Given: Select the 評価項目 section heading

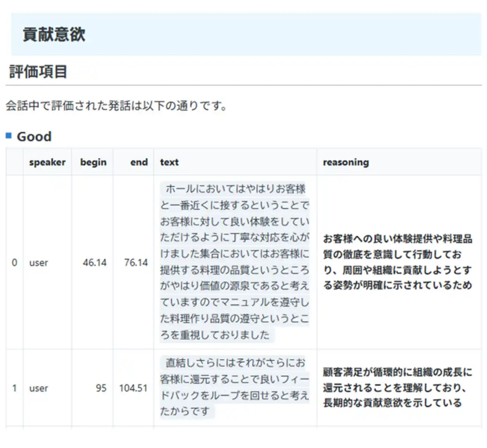Looking at the screenshot, I should (x=38, y=72).
